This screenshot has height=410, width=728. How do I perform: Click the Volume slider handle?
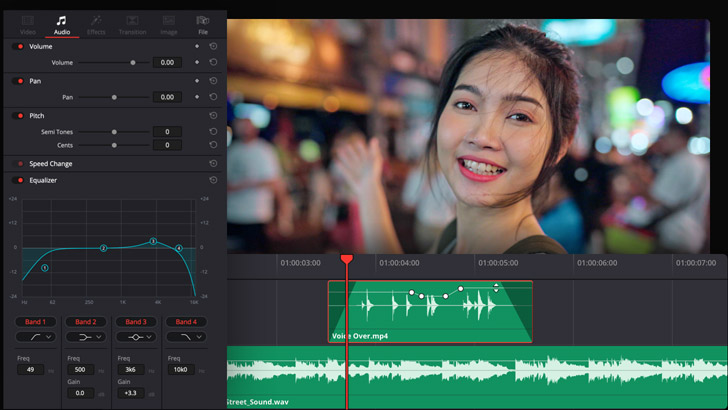coord(133,62)
